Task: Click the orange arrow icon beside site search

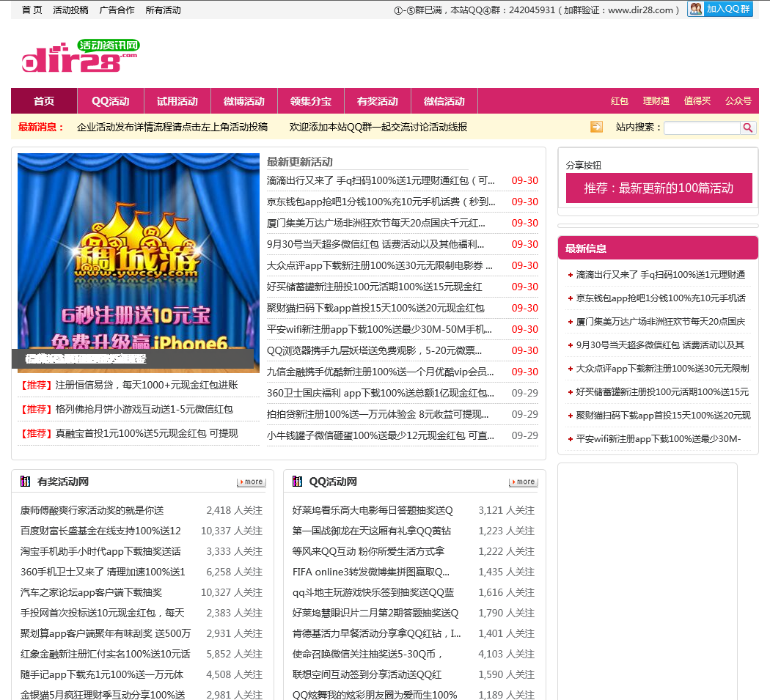Action: 596,127
